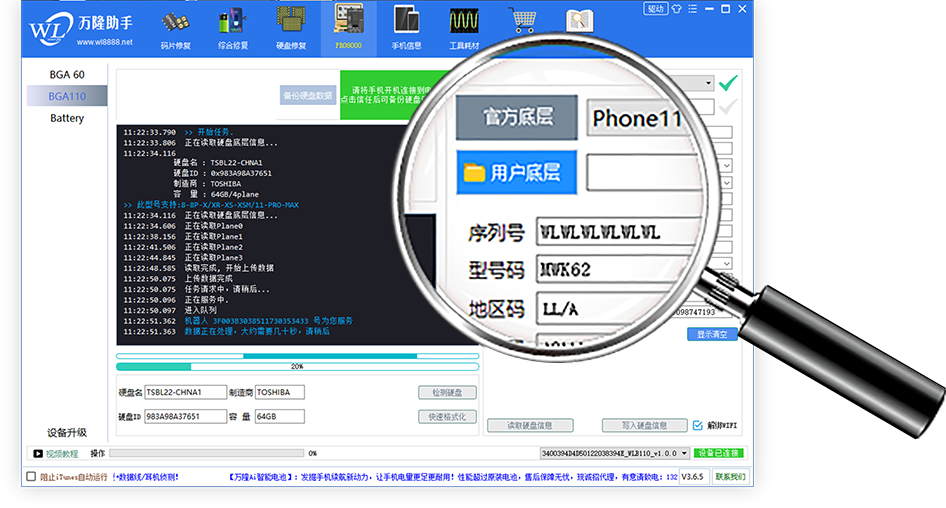Click the 硬盘名 field TSBL22-CHNA1

(x=185, y=392)
